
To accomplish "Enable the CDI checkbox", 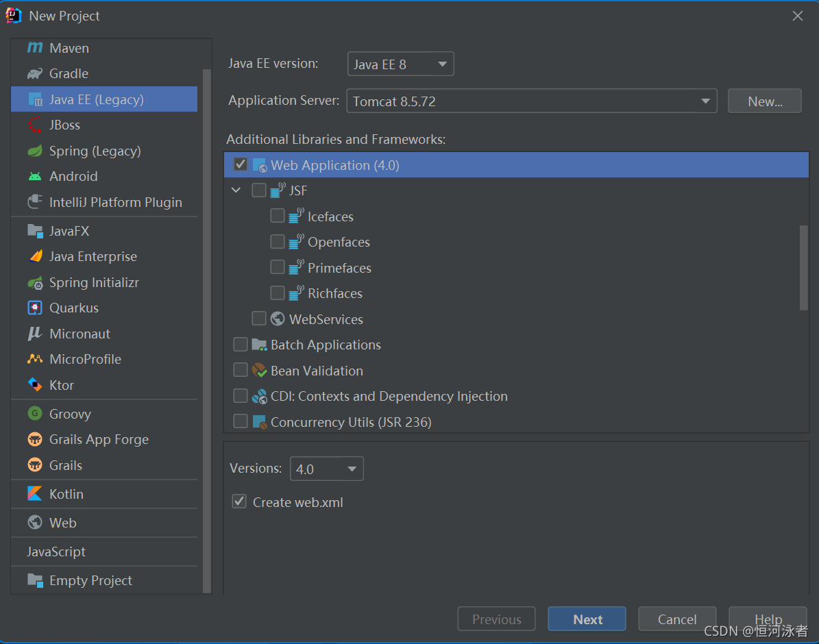I will click(241, 396).
